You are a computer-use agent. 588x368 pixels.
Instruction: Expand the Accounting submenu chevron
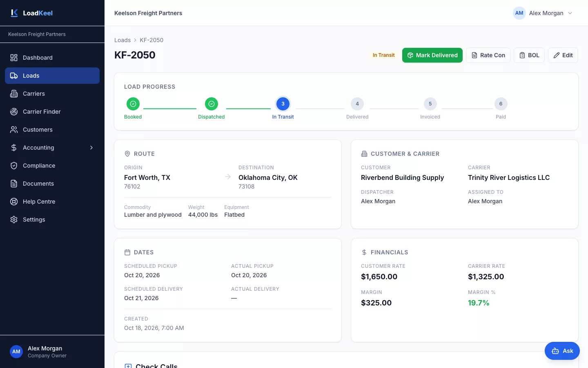coord(91,148)
